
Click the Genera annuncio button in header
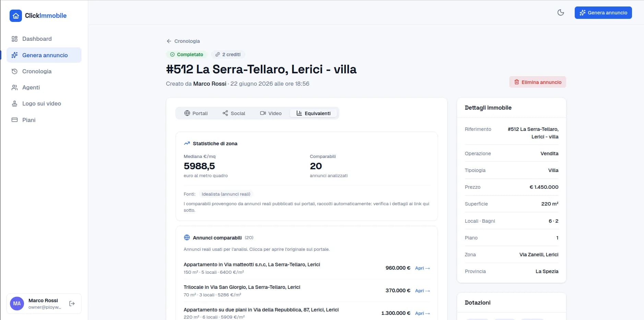point(603,13)
